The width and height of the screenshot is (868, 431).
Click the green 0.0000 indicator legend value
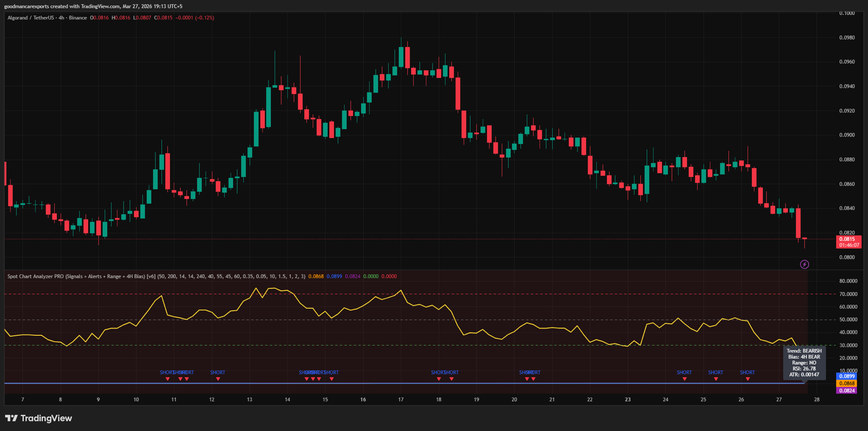click(370, 276)
